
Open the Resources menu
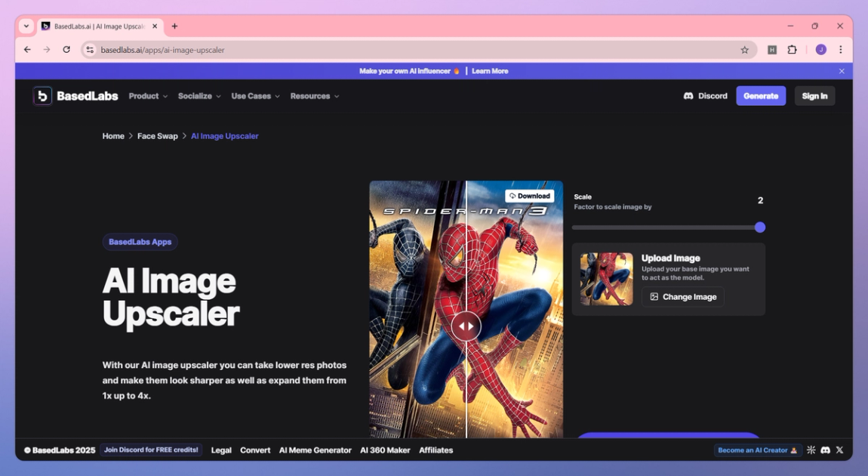(315, 96)
